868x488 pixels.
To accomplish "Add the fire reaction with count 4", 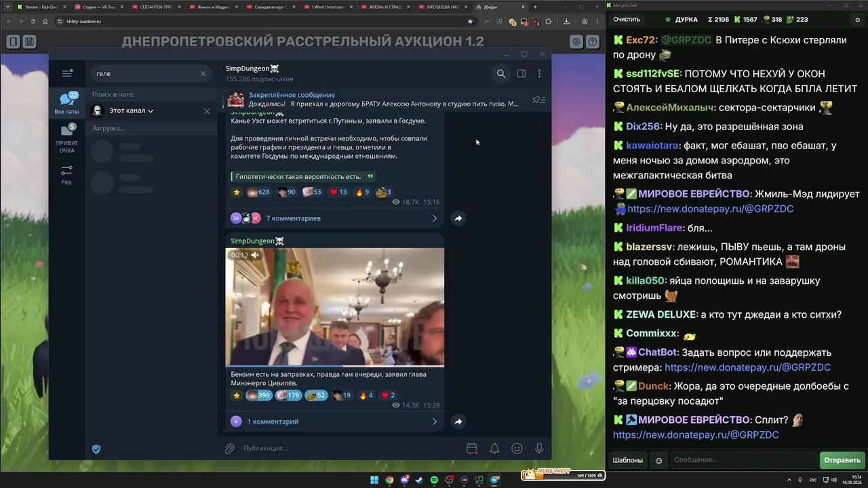I will [x=366, y=395].
